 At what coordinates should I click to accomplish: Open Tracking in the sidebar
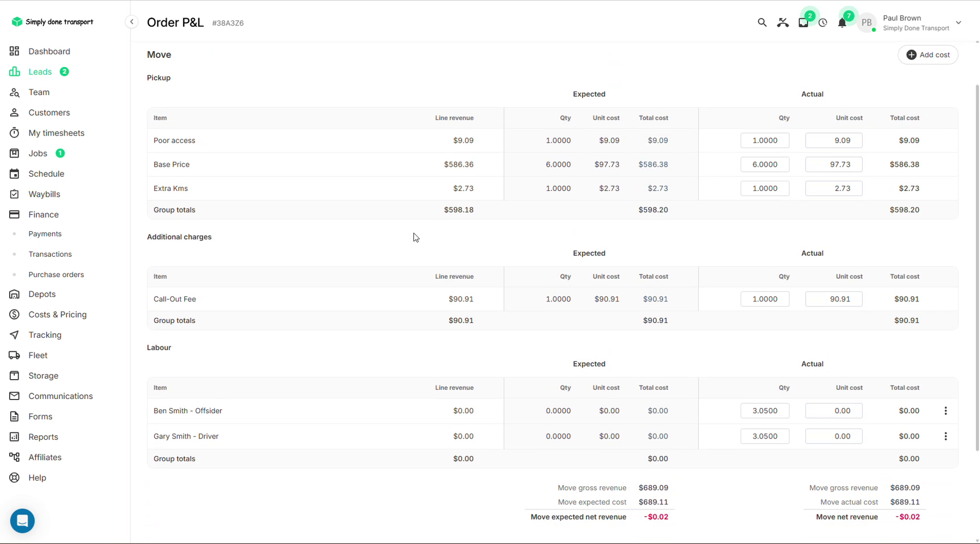click(x=45, y=335)
